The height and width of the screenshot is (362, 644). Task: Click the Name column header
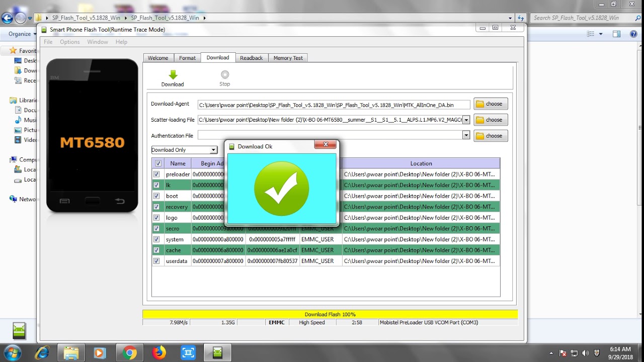tap(178, 163)
